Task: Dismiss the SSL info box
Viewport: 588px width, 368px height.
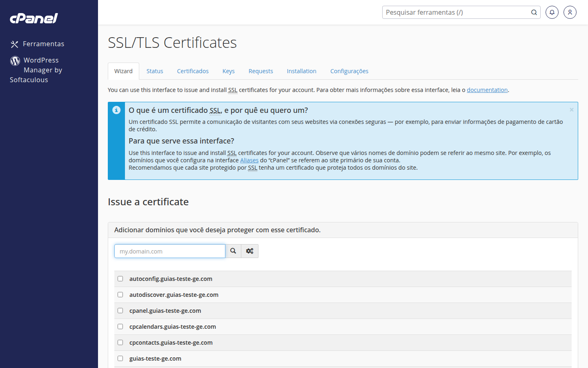Action: [x=572, y=110]
